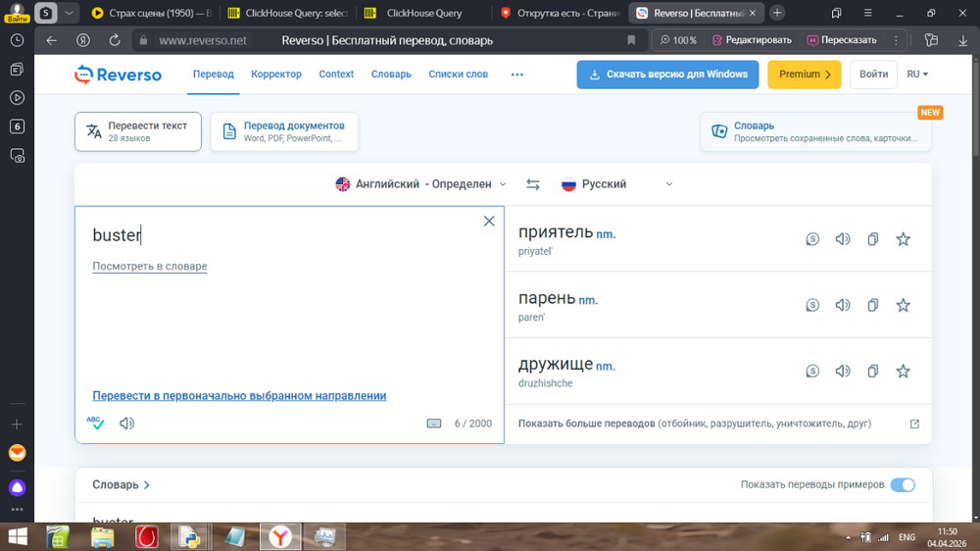
Task: Listen to source text 'buster' pronunciation
Action: [126, 424]
